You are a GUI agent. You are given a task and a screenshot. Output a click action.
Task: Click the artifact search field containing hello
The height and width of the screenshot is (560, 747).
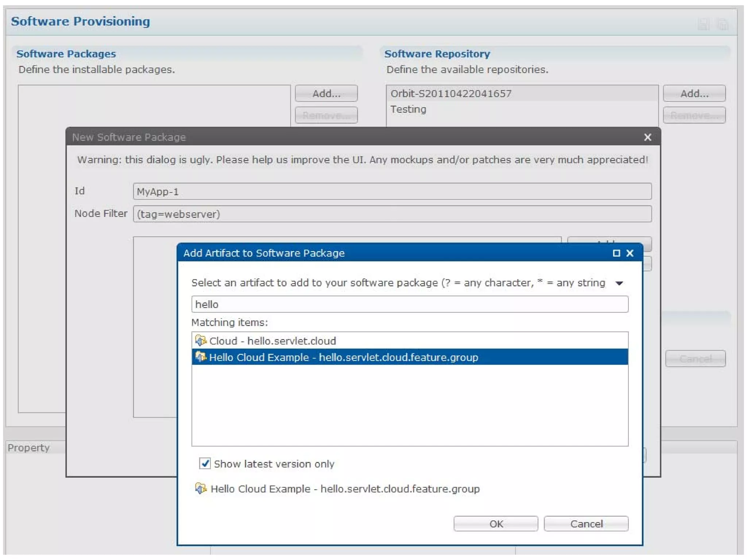pyautogui.click(x=409, y=304)
